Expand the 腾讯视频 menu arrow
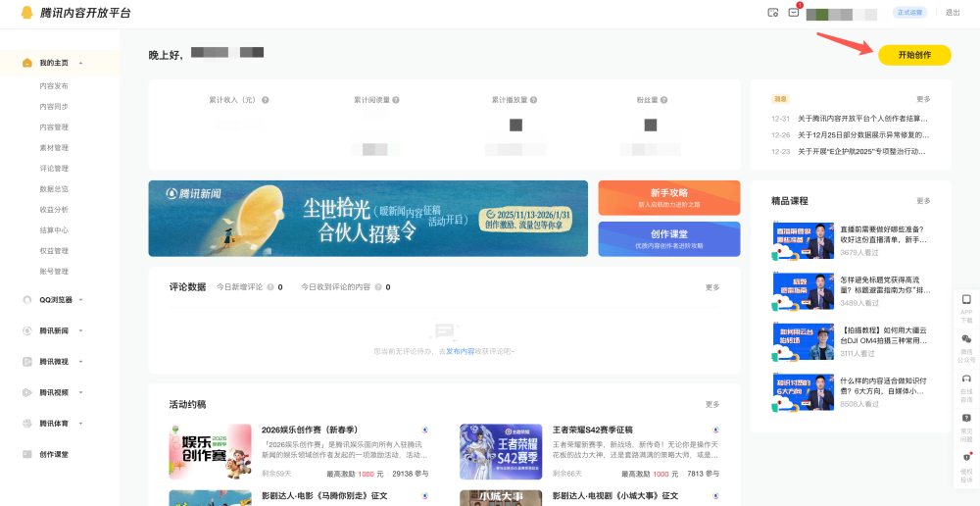The width and height of the screenshot is (980, 506). tap(80, 393)
